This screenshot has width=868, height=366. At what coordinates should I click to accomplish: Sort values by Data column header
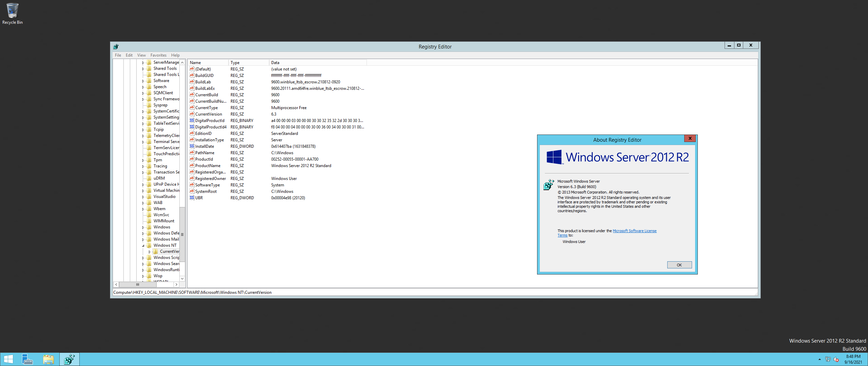(x=318, y=63)
